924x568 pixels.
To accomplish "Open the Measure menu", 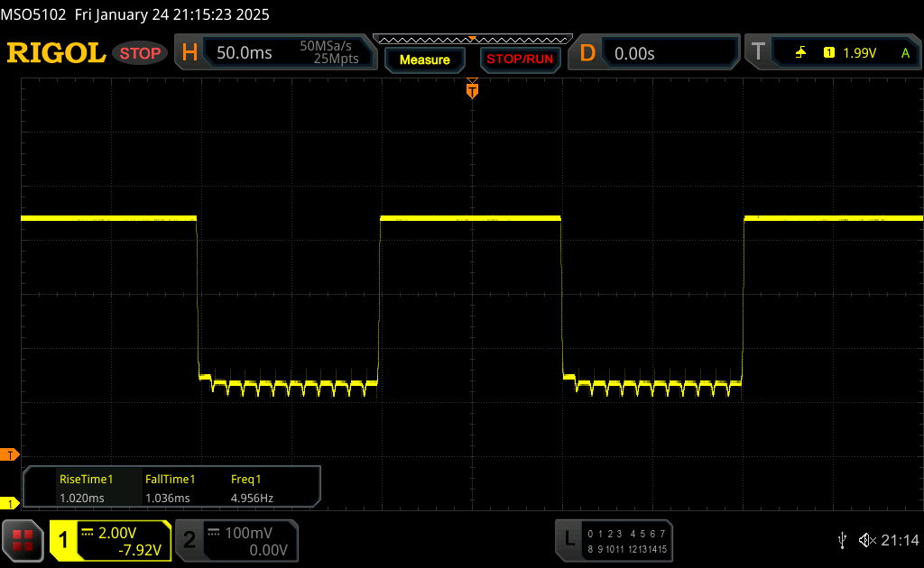I will point(425,60).
